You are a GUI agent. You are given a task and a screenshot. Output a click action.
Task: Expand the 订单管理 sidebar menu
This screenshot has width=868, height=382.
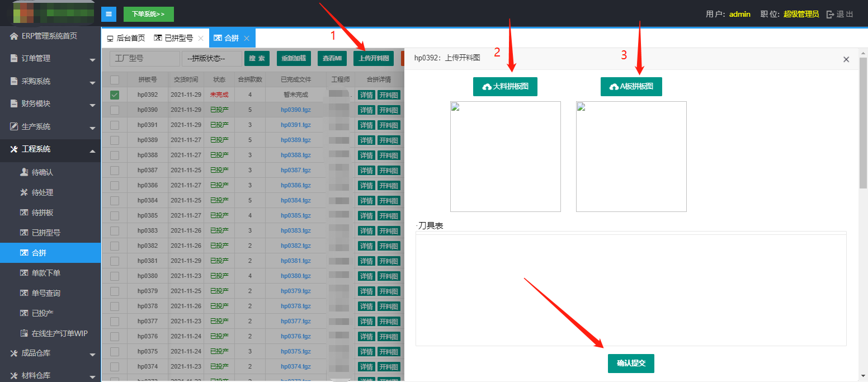(50, 59)
